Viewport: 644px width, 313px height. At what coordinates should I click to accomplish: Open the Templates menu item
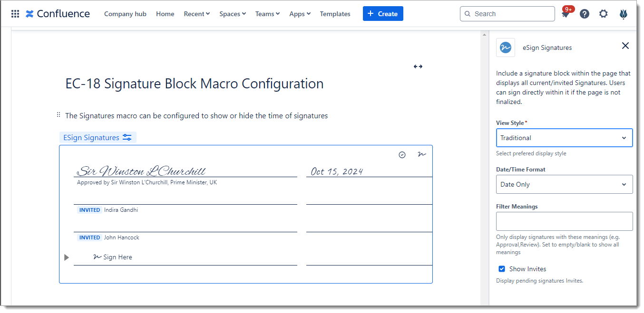(x=335, y=14)
